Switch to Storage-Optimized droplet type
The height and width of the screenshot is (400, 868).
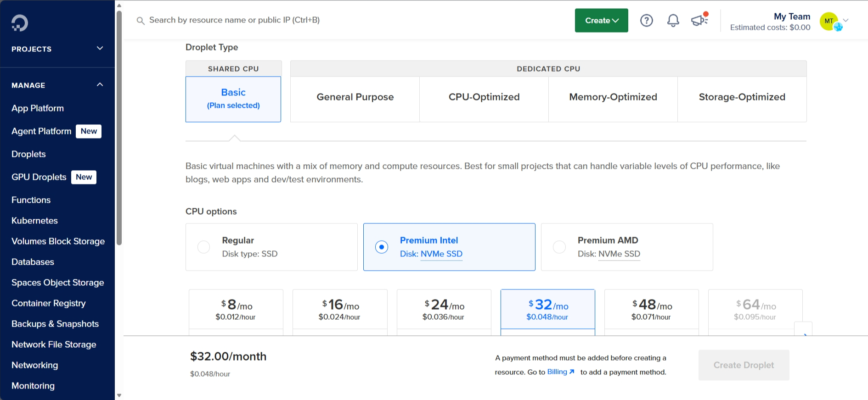tap(742, 99)
